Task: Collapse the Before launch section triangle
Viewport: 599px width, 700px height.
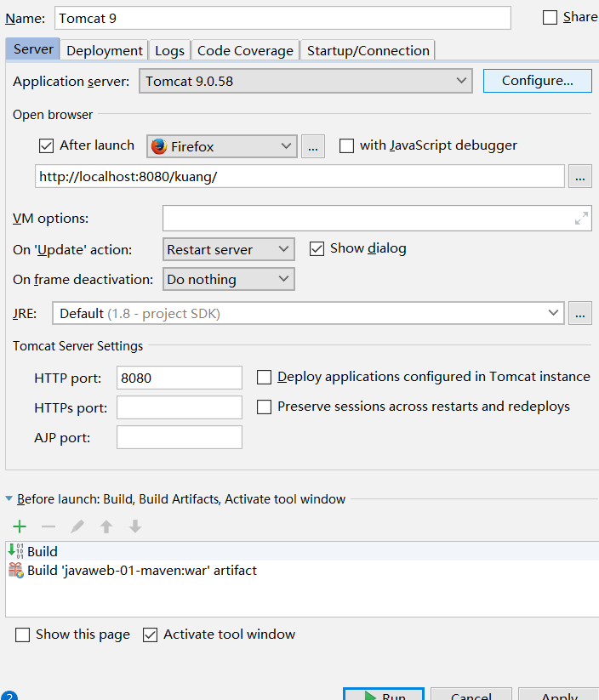Action: (9, 498)
